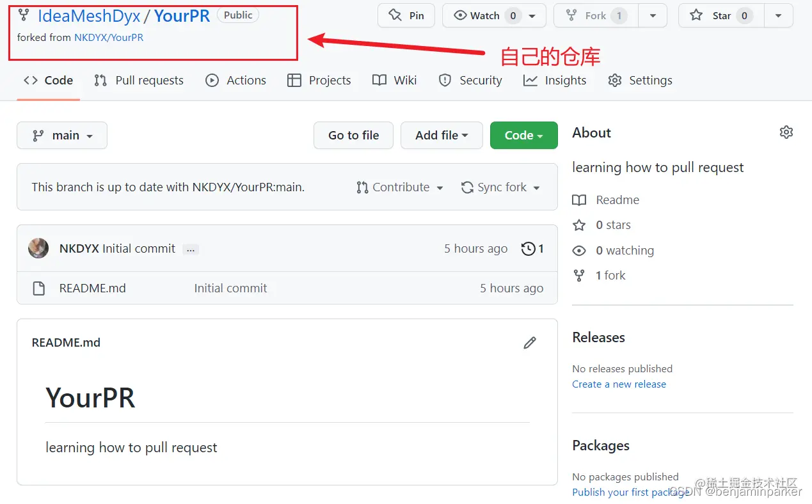Click the README.md header of the preview
812x504 pixels.
point(66,343)
